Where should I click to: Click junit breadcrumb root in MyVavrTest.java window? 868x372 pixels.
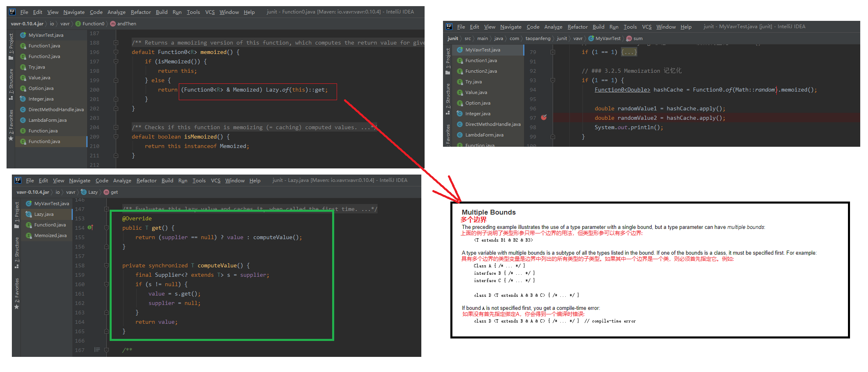(453, 38)
